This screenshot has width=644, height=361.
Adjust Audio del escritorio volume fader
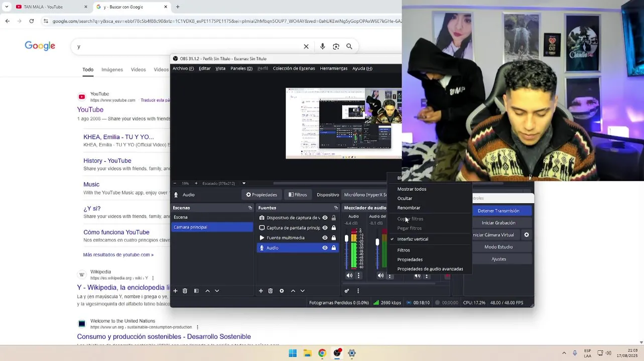click(377, 242)
